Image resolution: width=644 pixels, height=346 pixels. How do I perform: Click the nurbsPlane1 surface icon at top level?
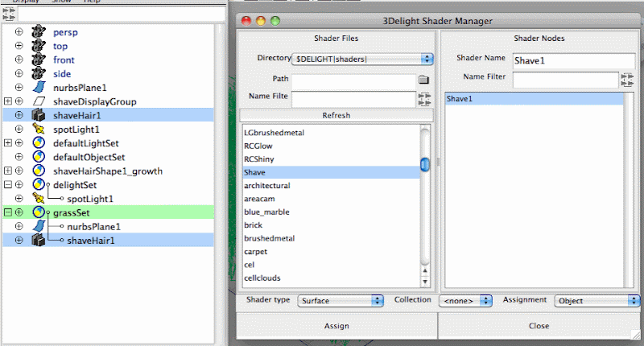pyautogui.click(x=39, y=87)
